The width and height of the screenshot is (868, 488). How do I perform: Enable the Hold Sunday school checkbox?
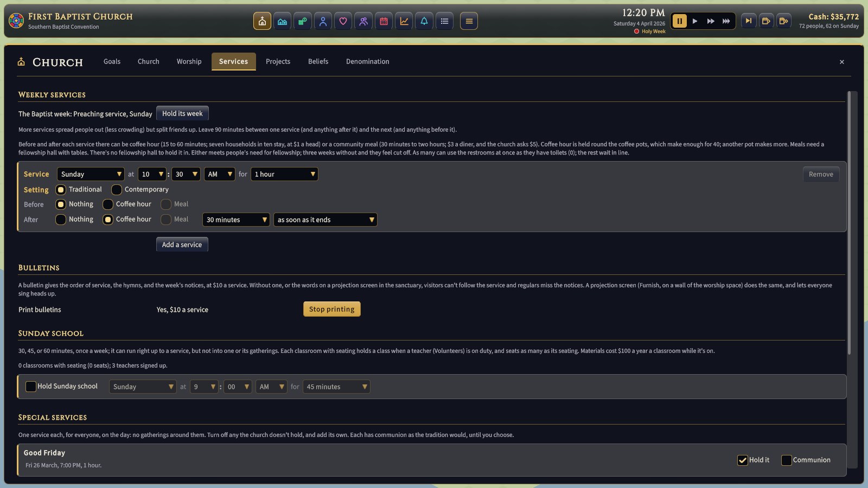coord(31,387)
